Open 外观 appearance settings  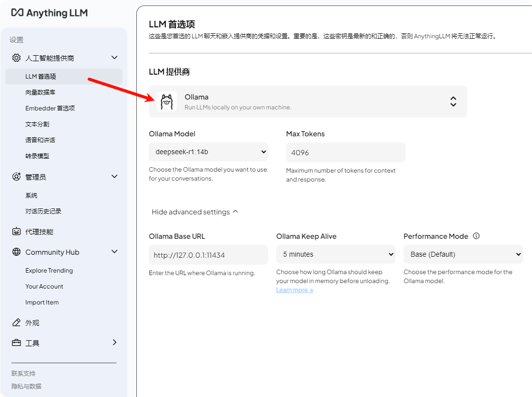(32, 323)
